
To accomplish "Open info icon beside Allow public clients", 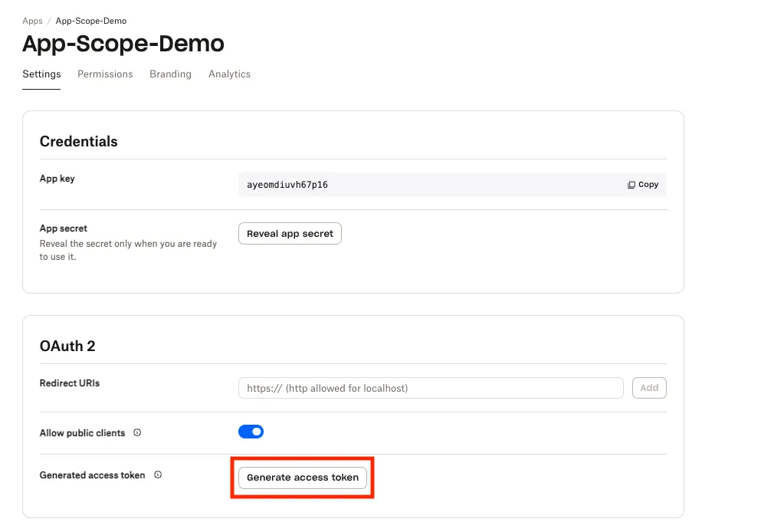I will pyautogui.click(x=137, y=432).
